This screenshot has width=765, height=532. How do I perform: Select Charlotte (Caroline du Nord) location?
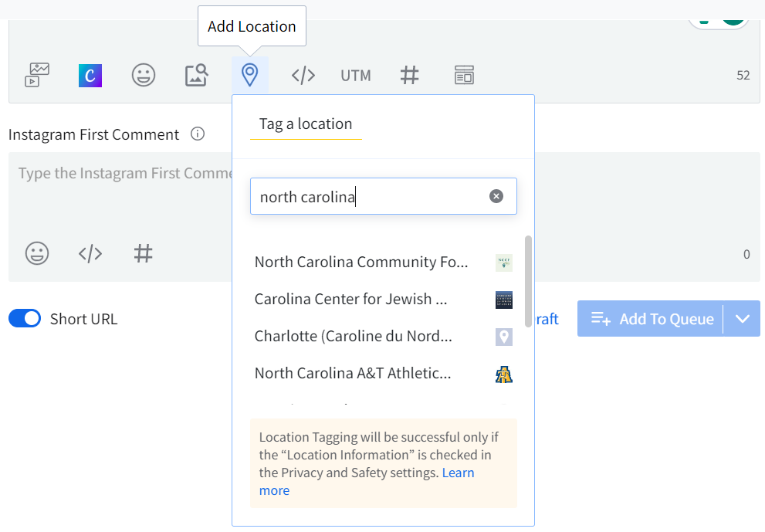pos(354,337)
